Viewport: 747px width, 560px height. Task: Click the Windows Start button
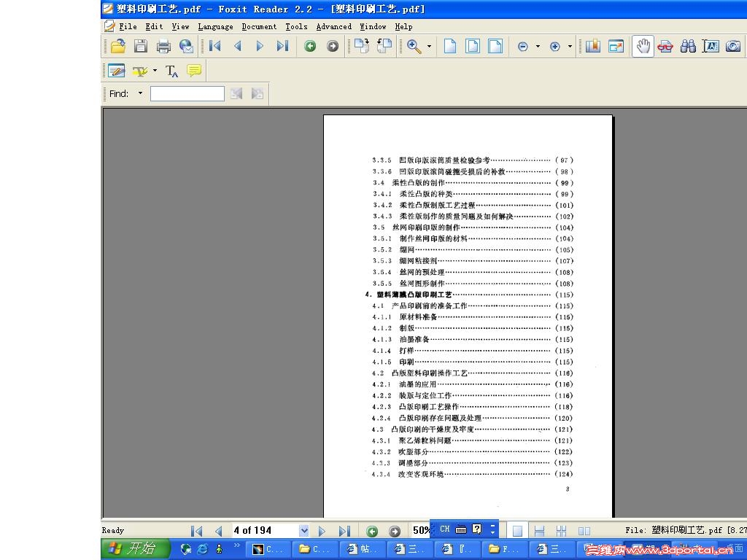click(135, 548)
